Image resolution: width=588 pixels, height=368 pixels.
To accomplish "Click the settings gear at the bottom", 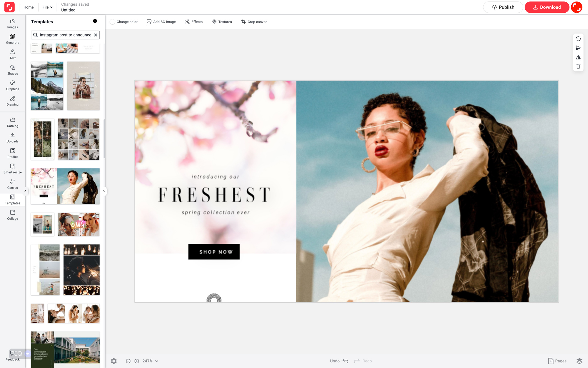I will (x=114, y=361).
